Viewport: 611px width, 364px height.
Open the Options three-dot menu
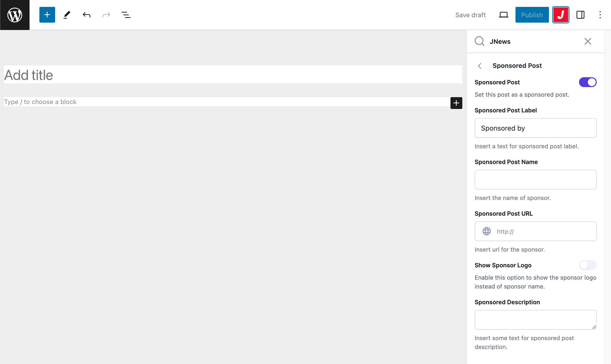click(x=600, y=15)
